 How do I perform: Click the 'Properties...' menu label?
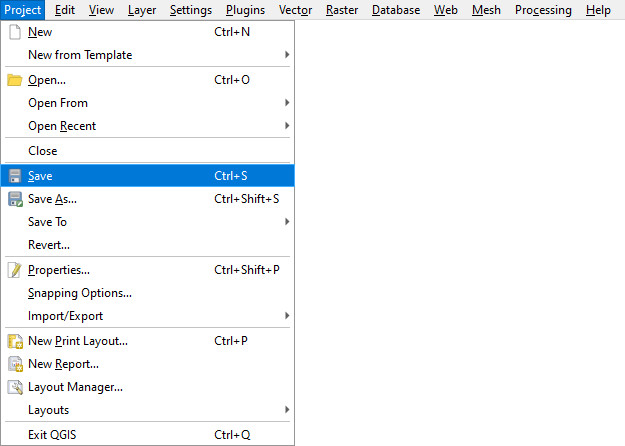tap(59, 270)
